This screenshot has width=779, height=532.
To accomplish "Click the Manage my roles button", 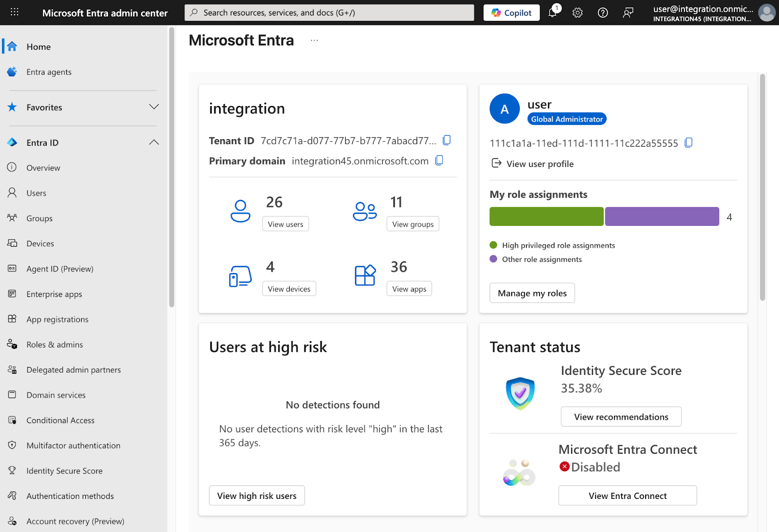I will pos(532,293).
